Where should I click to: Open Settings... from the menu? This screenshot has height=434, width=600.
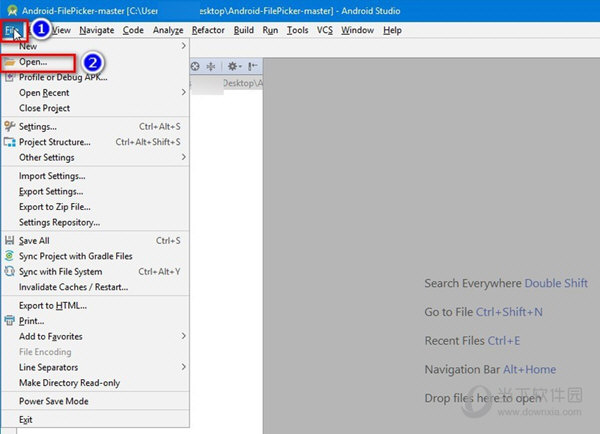[x=95, y=127]
